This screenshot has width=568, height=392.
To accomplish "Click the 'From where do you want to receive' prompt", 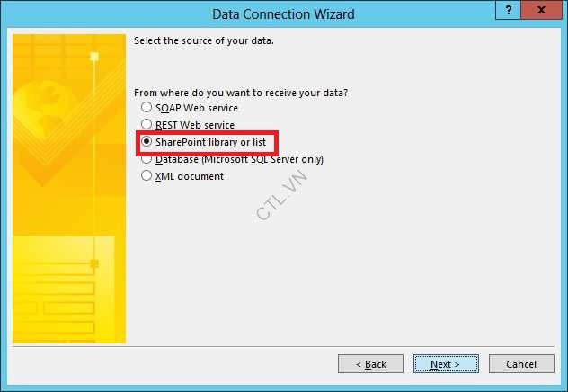I will tap(241, 93).
